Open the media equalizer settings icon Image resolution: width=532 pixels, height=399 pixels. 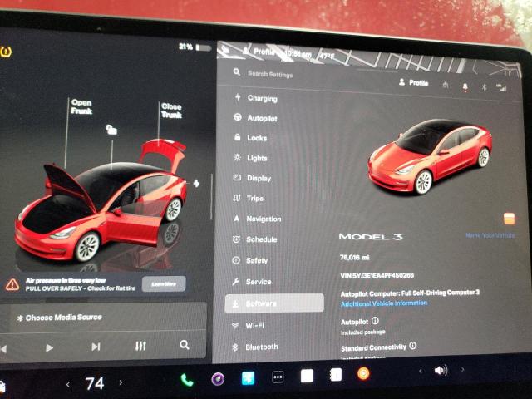click(140, 346)
